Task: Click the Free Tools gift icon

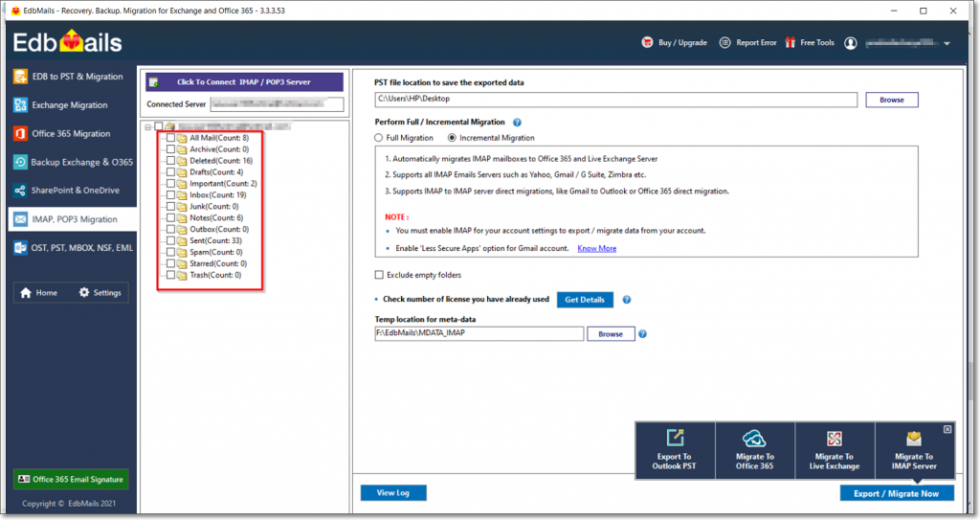Action: point(790,42)
